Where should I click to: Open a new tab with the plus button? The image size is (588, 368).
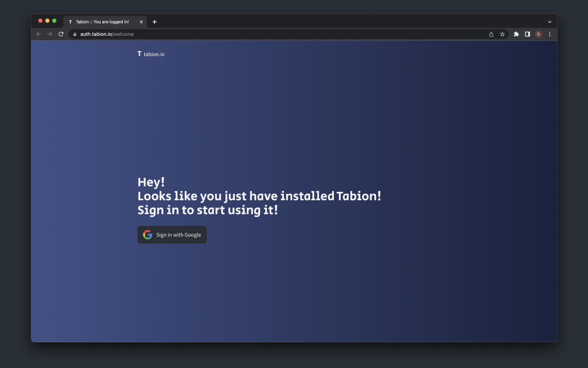[154, 22]
